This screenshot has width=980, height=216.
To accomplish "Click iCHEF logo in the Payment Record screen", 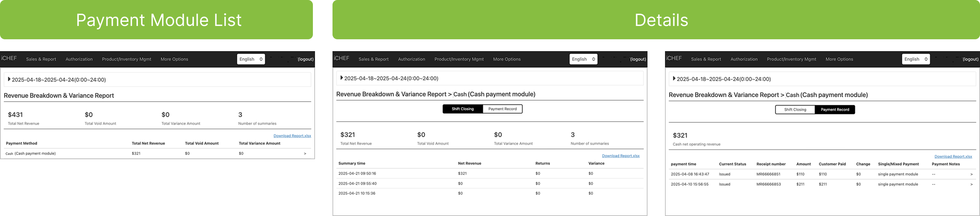I will point(674,58).
